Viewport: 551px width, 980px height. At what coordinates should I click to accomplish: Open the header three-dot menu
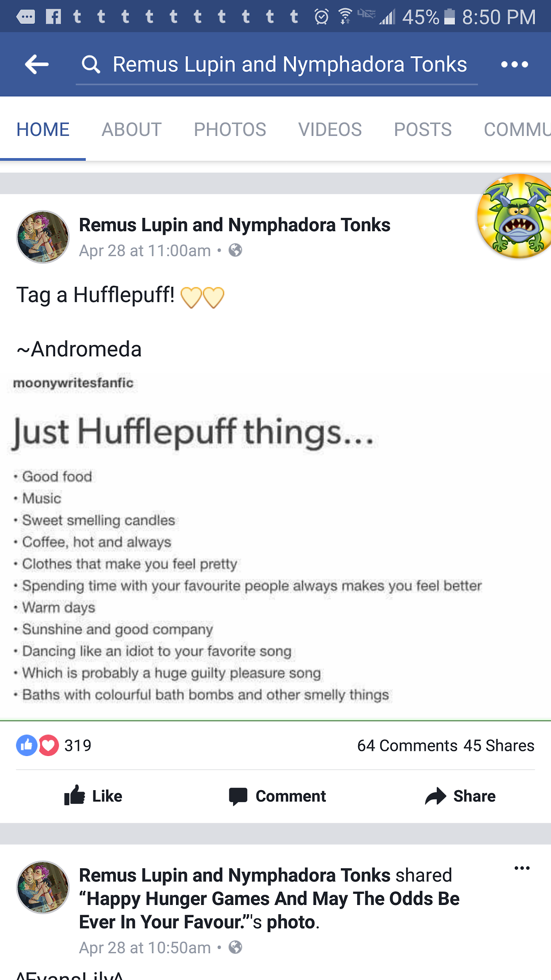click(514, 64)
